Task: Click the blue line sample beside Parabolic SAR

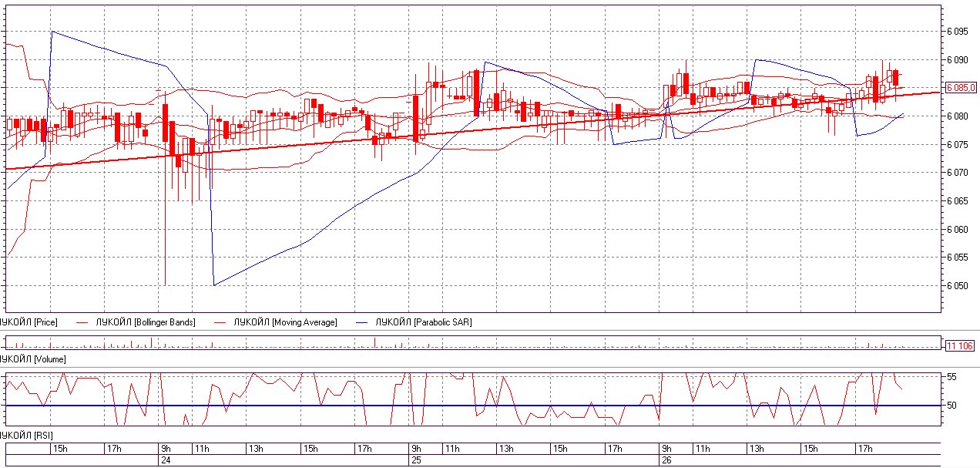Action: (x=361, y=322)
